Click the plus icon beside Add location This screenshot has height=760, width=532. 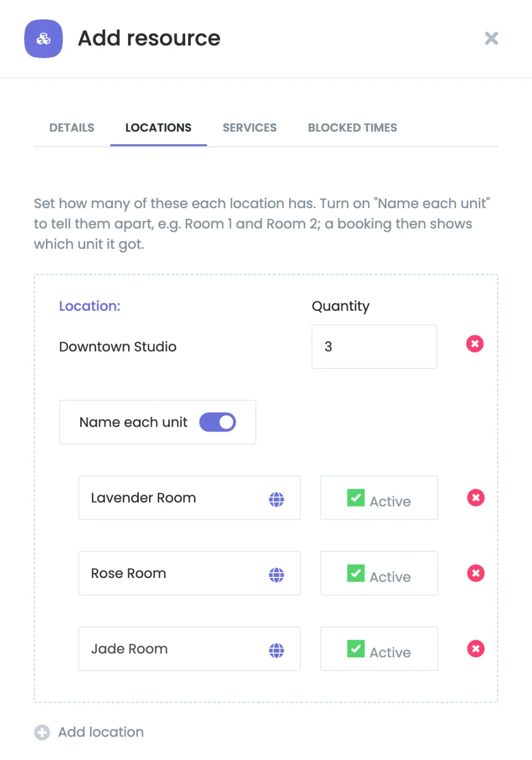click(x=42, y=732)
